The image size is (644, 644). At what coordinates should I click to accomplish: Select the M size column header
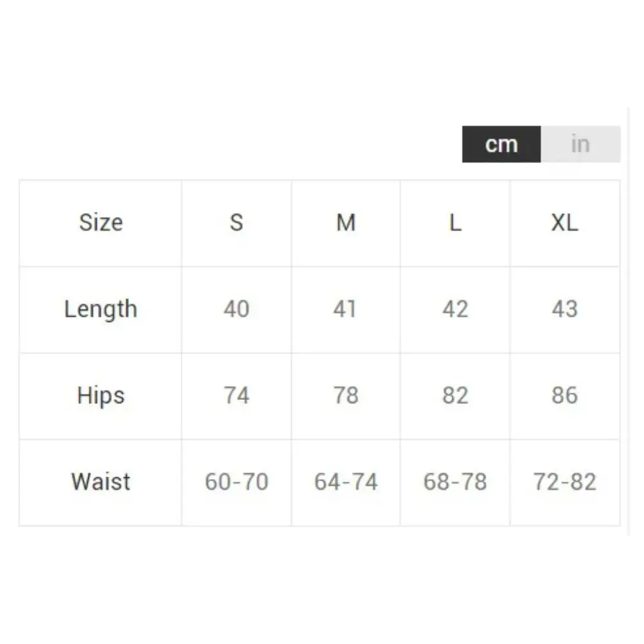346,223
